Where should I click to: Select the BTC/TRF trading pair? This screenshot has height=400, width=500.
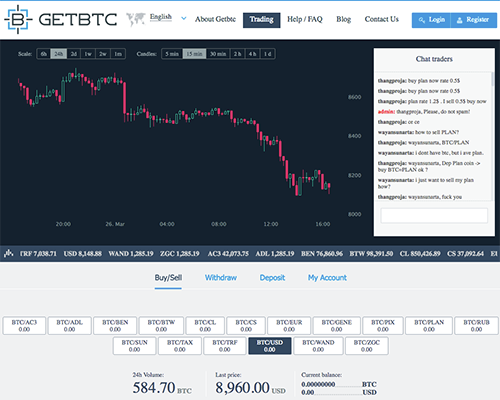[225, 346]
